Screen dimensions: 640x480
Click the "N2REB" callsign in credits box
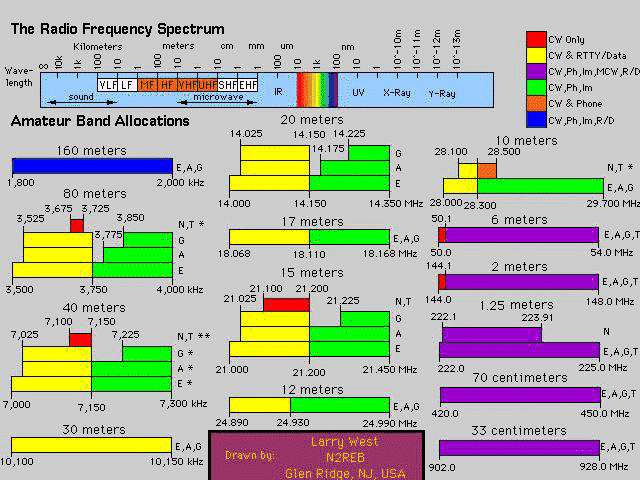345,458
